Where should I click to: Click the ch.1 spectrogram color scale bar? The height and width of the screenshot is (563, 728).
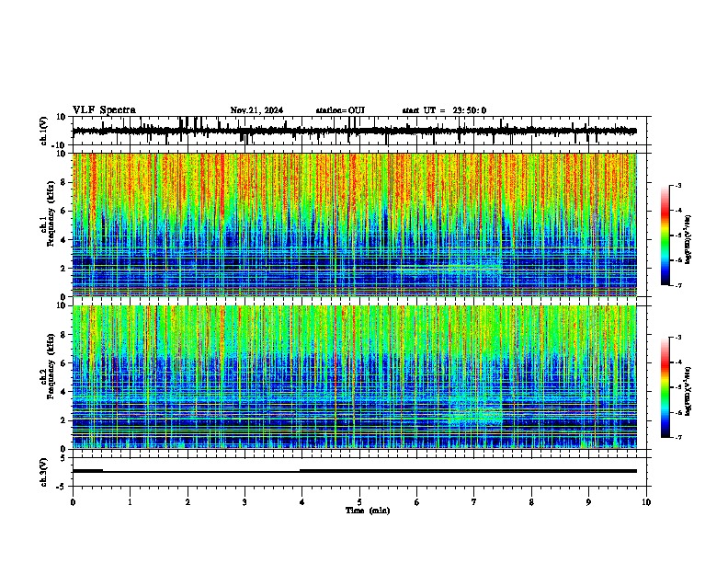[x=665, y=236]
